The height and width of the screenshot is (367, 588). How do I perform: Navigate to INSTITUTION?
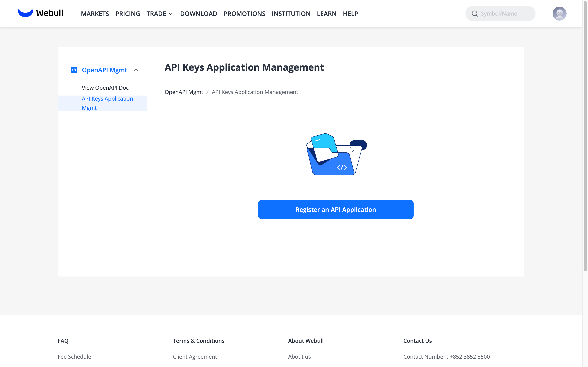pyautogui.click(x=291, y=14)
